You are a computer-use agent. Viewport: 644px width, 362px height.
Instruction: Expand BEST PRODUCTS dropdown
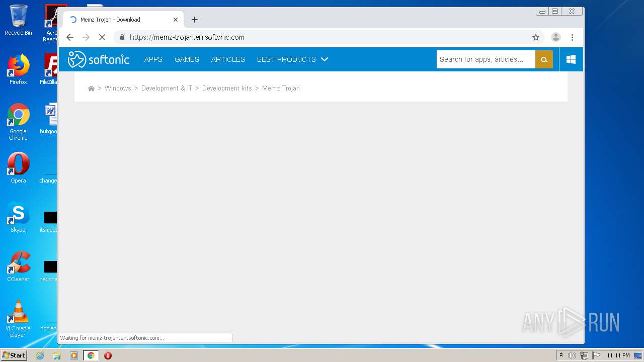click(x=292, y=59)
